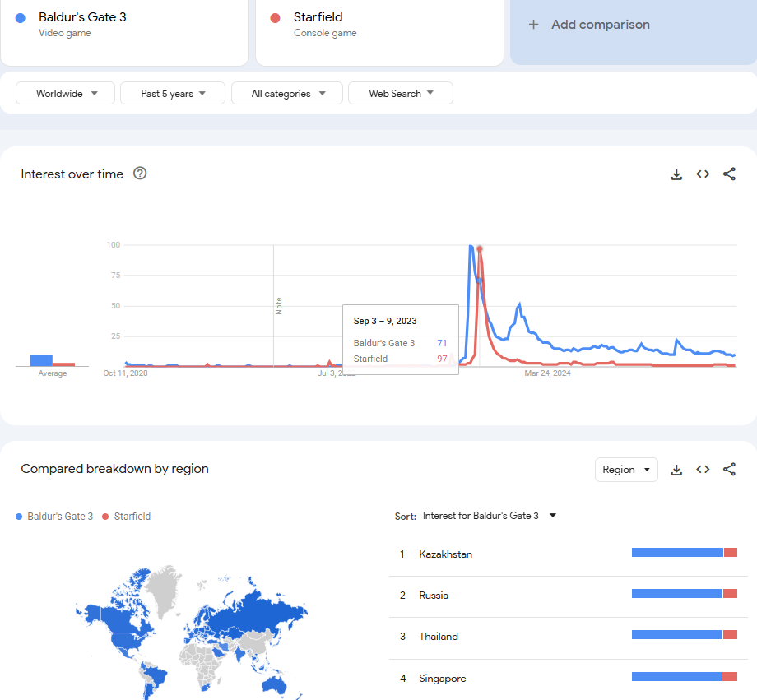The image size is (757, 700).
Task: Click the plus icon in Add comparison
Action: coord(533,25)
